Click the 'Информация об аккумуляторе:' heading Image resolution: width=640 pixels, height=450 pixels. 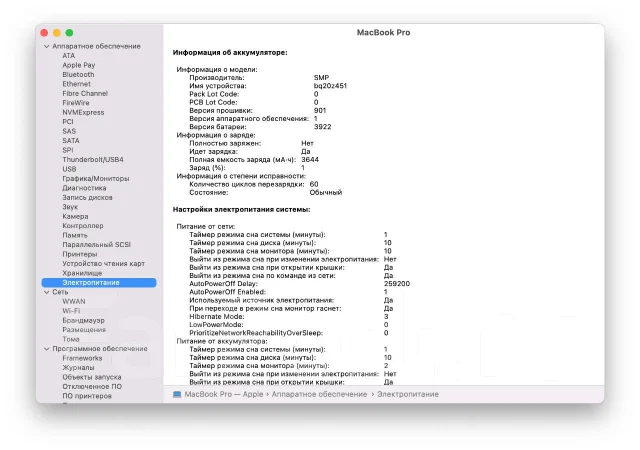(230, 53)
